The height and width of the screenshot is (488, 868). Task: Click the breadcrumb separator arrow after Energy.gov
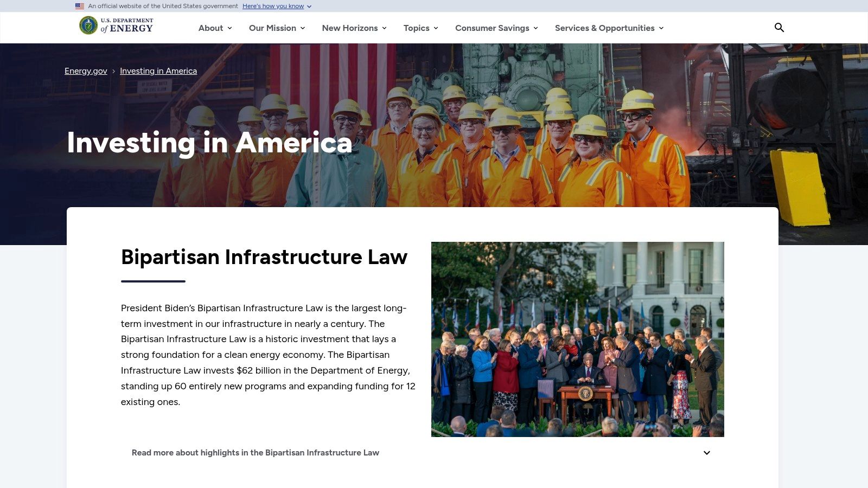pos(113,72)
